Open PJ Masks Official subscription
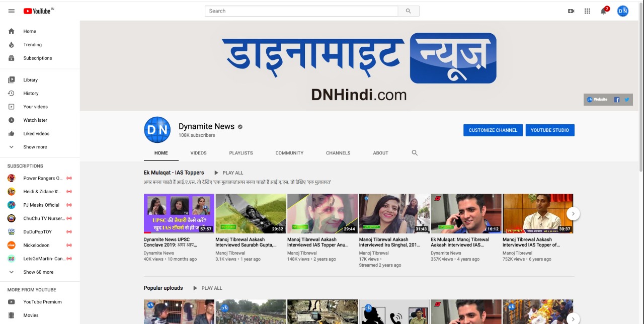Image resolution: width=644 pixels, height=324 pixels. point(40,205)
